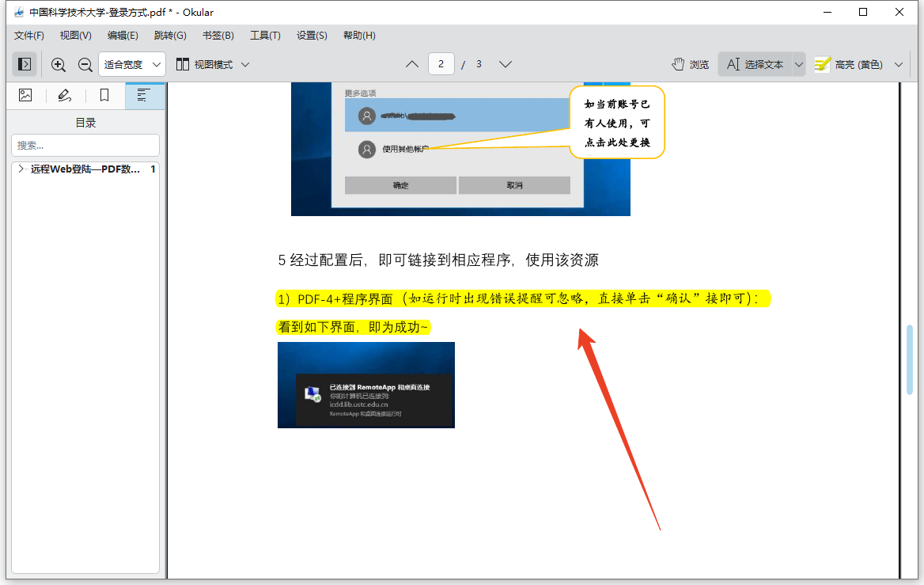Open the bookmarks sidebar tab
Image resolution: width=924 pixels, height=585 pixels.
(104, 96)
